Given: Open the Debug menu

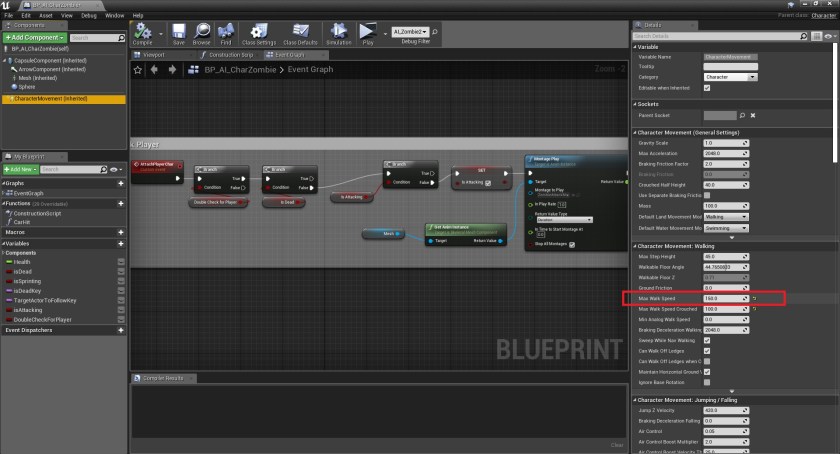Looking at the screenshot, I should (87, 16).
